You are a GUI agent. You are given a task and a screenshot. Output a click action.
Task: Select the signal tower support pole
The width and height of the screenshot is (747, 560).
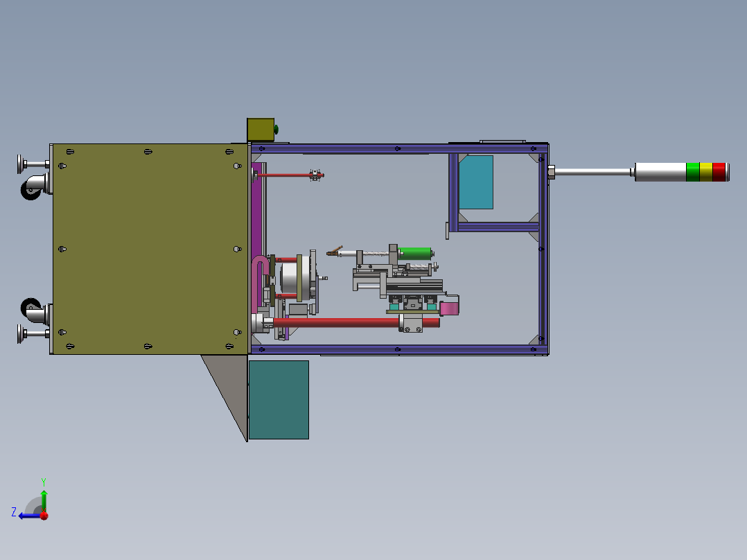(592, 172)
